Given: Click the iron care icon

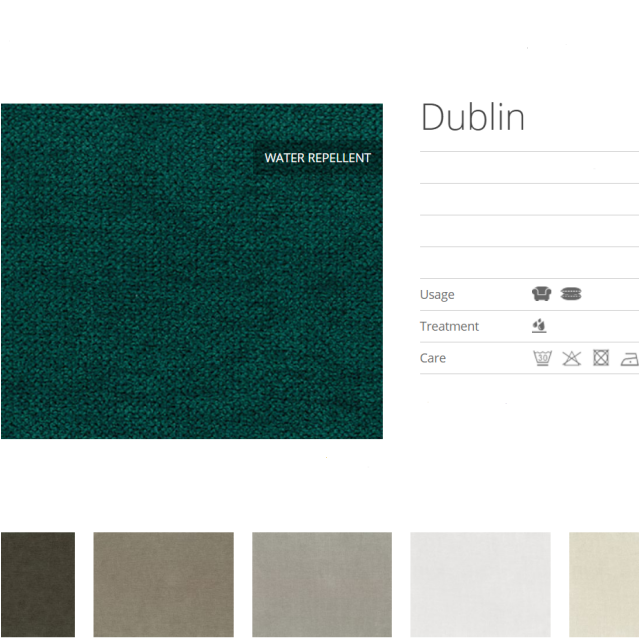Looking at the screenshot, I should (x=629, y=358).
